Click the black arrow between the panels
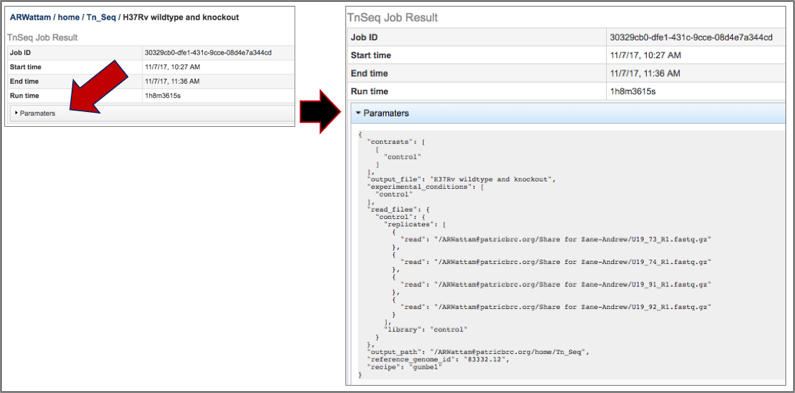This screenshot has height=393, width=795. tap(319, 111)
